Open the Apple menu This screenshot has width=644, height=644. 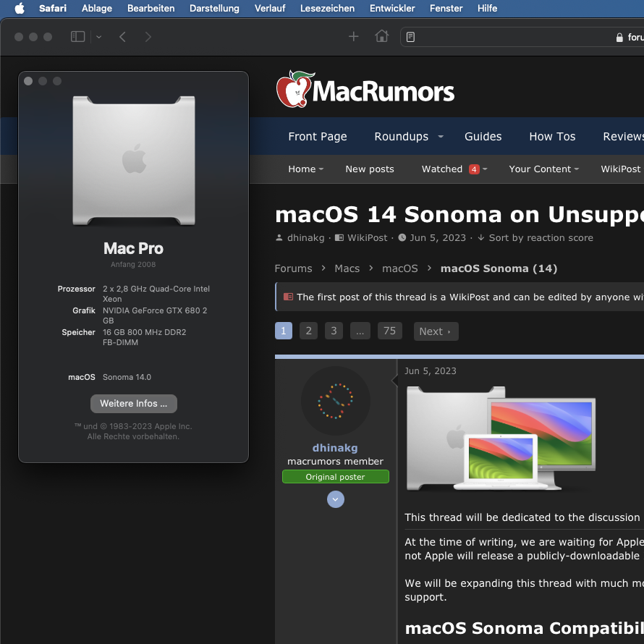point(20,8)
